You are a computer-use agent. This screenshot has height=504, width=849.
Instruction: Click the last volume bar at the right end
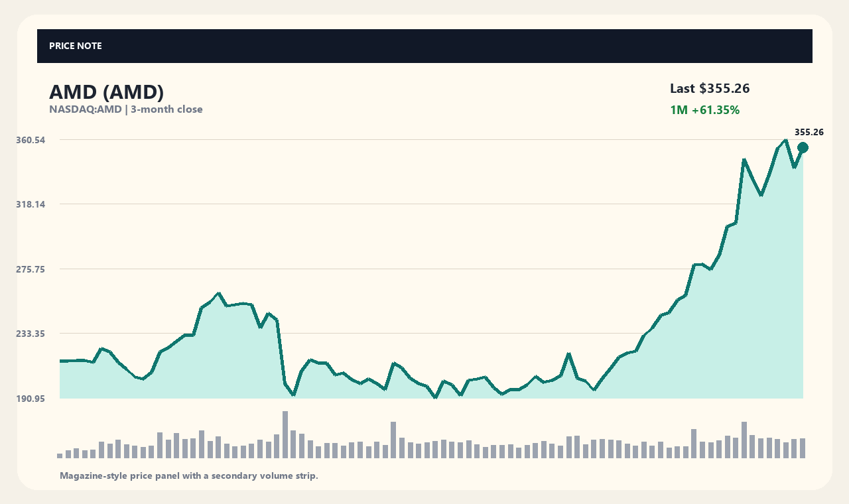[803, 448]
